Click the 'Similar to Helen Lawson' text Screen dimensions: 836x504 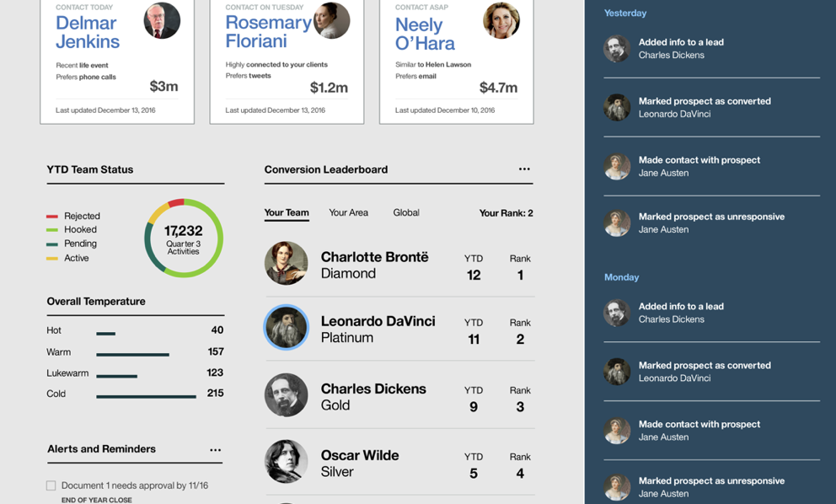pos(433,65)
